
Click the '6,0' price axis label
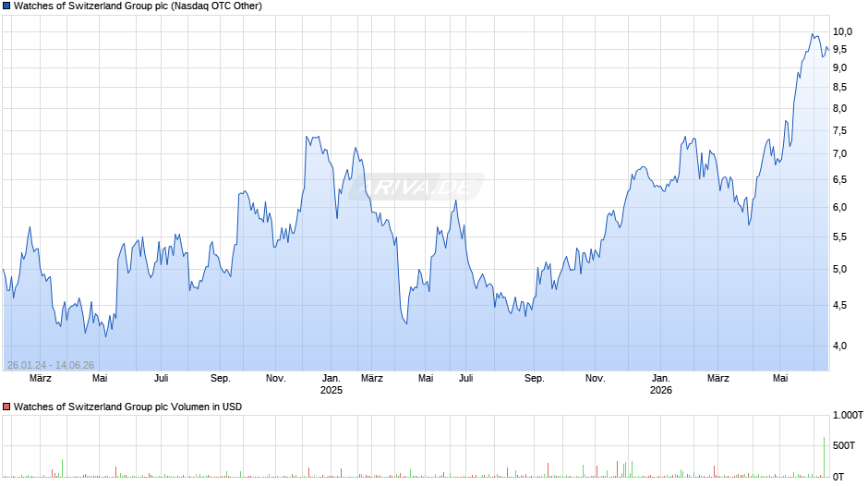(839, 207)
